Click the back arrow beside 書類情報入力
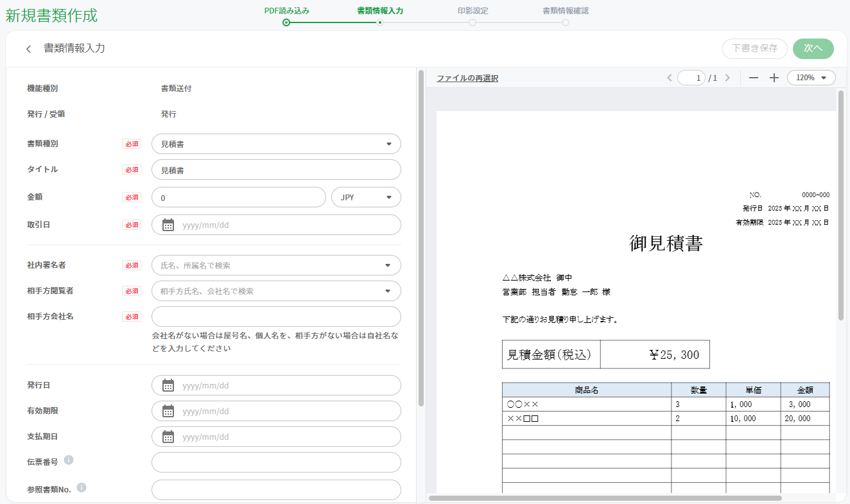The height and width of the screenshot is (504, 850). [28, 49]
